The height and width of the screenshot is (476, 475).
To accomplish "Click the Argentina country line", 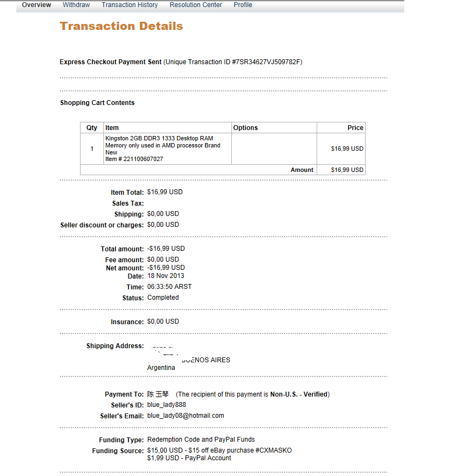I will pyautogui.click(x=161, y=368).
